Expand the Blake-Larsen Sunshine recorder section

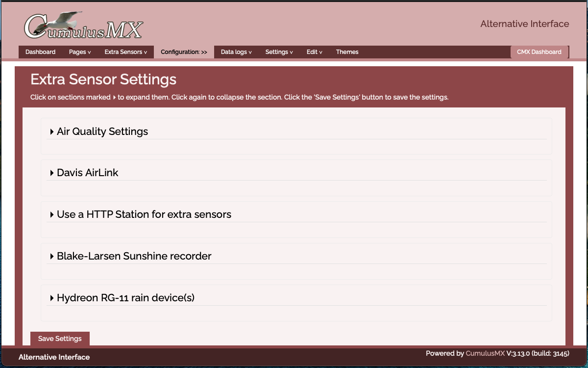(x=52, y=256)
